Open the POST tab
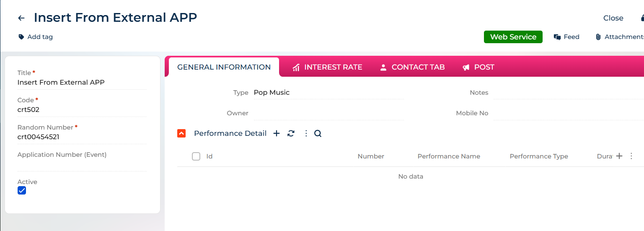Image resolution: width=644 pixels, height=231 pixels. [478, 67]
